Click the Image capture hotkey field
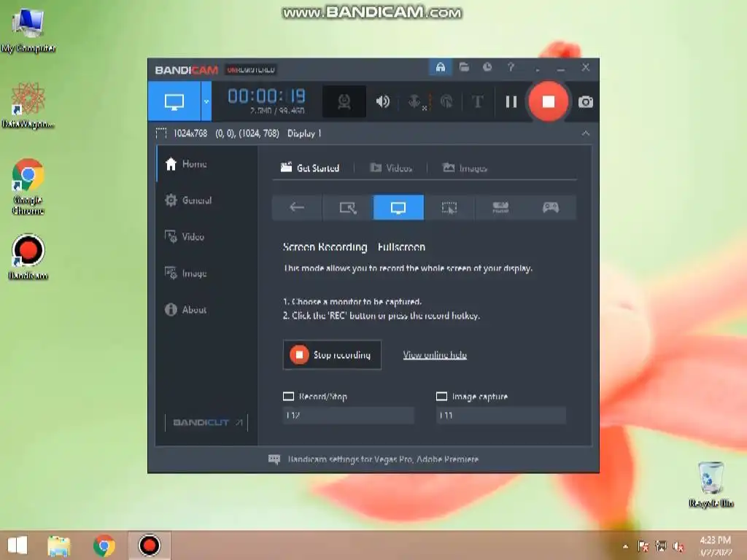 pyautogui.click(x=501, y=415)
